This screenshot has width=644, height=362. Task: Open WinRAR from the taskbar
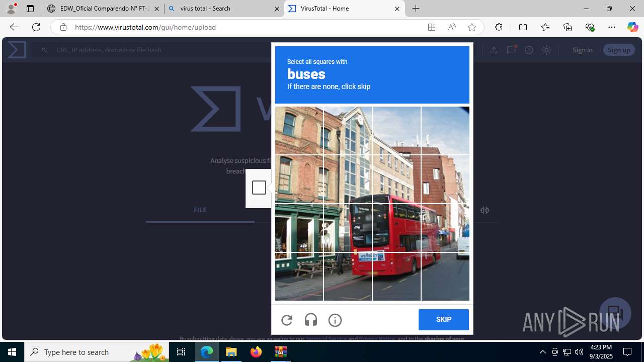tap(280, 352)
